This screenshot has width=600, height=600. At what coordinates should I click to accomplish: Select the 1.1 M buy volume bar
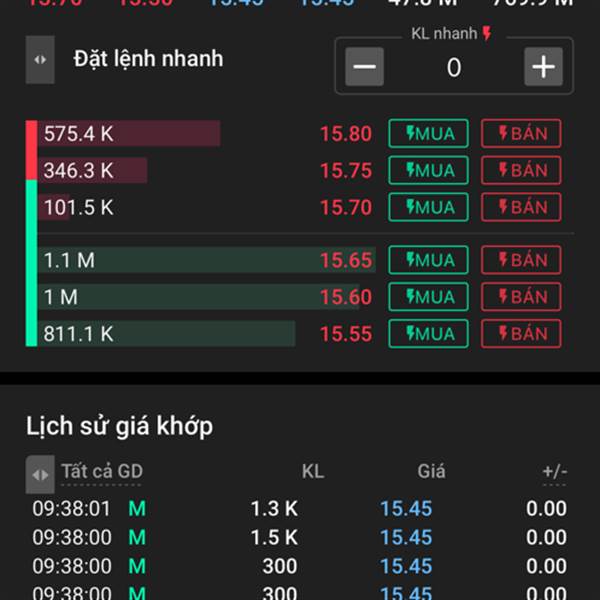tap(207, 260)
